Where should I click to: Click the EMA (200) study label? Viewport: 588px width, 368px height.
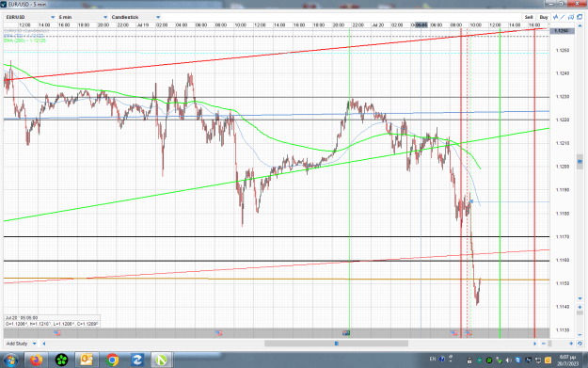pos(24,40)
